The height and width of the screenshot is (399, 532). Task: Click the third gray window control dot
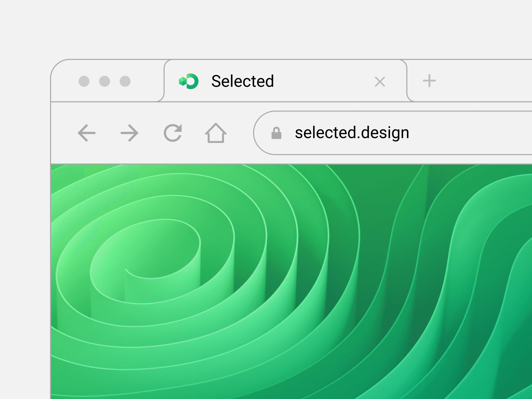tap(125, 81)
